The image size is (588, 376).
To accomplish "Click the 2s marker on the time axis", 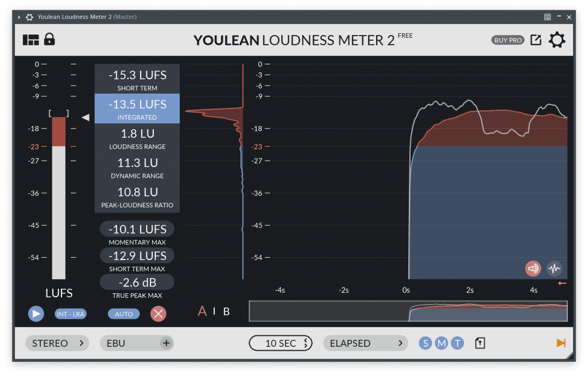I will pyautogui.click(x=470, y=290).
